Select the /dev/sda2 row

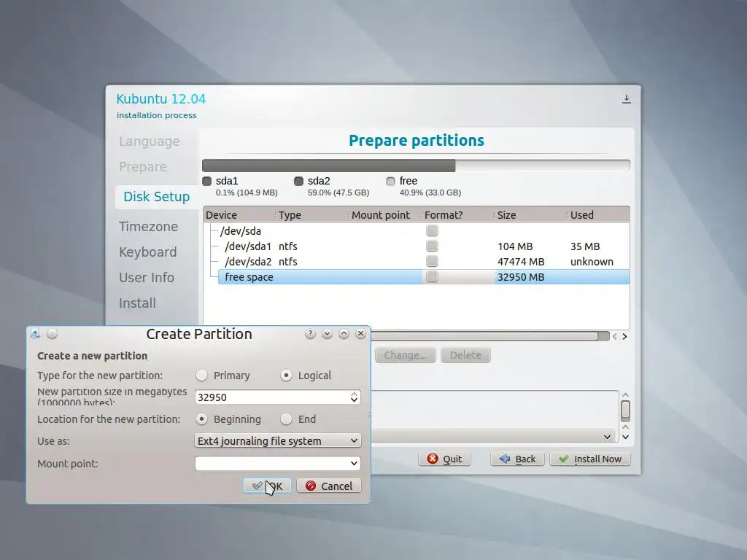tap(417, 262)
